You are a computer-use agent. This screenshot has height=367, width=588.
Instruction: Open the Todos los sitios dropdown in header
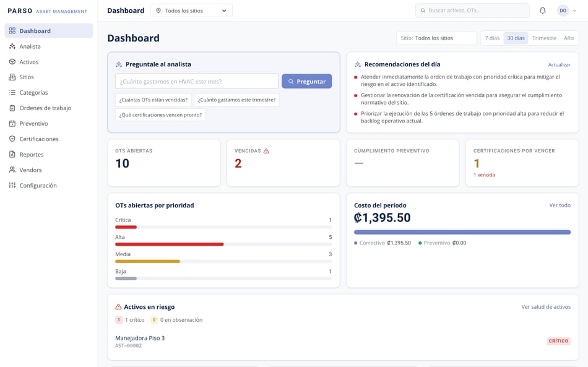pos(191,11)
